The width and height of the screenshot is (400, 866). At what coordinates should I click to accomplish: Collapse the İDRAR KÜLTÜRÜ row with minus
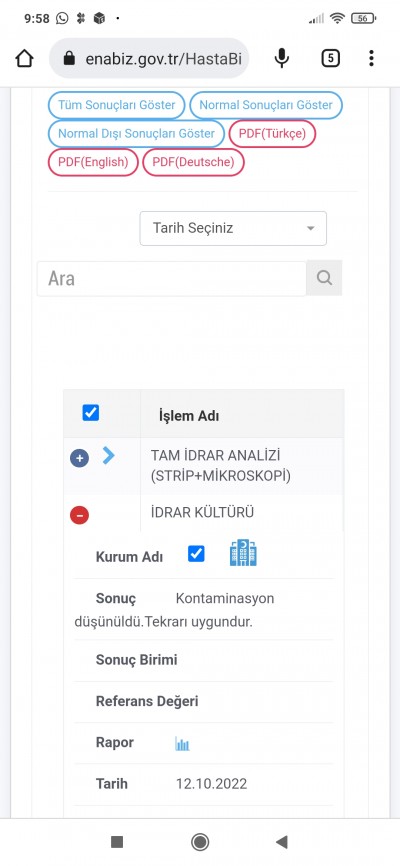point(80,515)
